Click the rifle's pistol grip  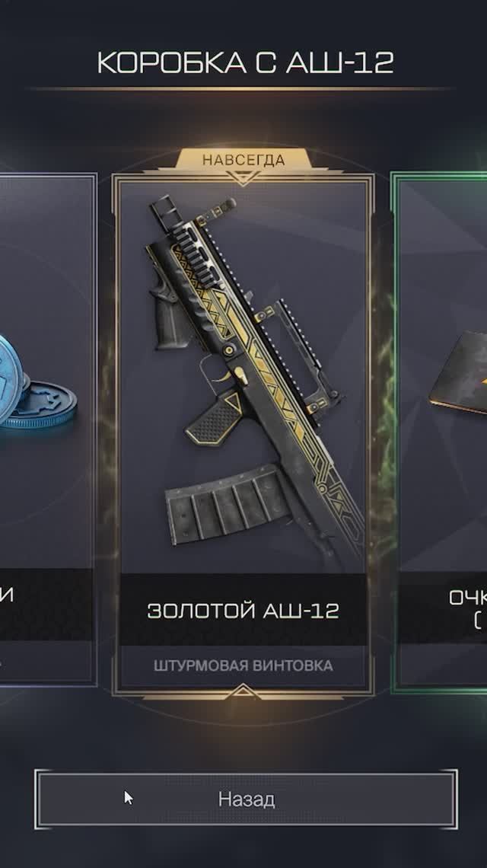tap(213, 418)
